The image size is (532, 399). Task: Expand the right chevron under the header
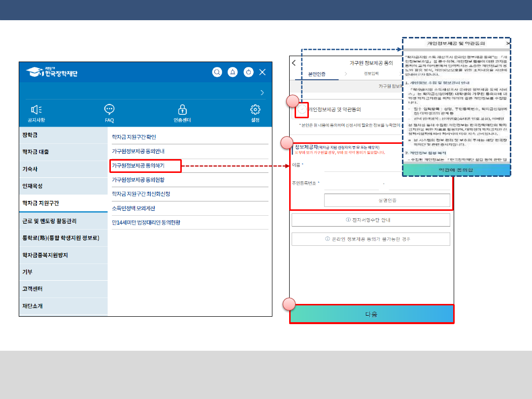[x=262, y=92]
